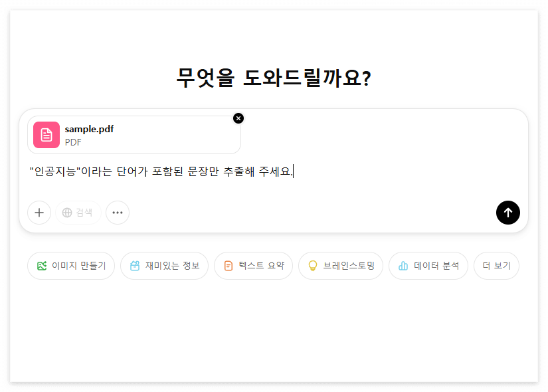Click the image icon in 이미지 만들기

coord(41,265)
